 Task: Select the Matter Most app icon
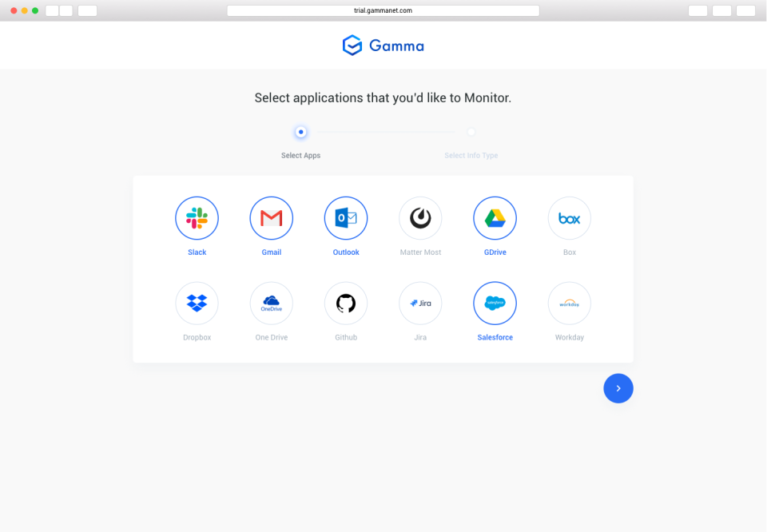(x=420, y=218)
